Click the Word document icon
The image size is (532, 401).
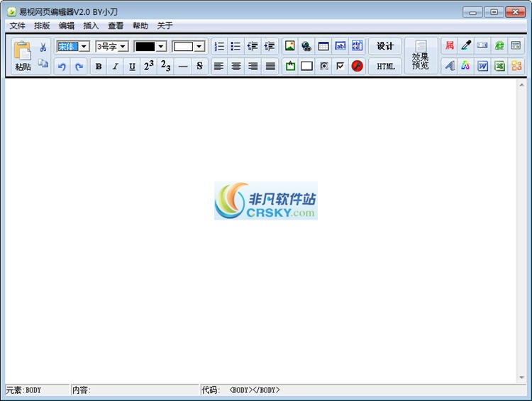(482, 66)
